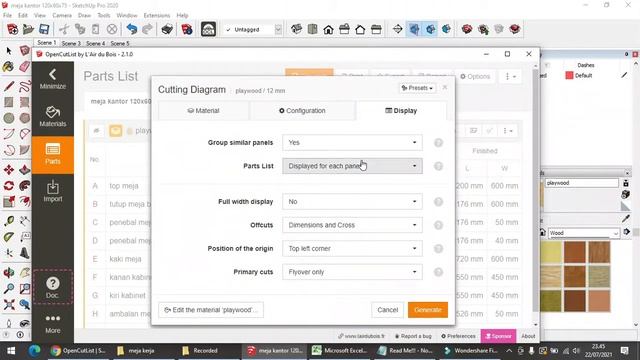Click the Generate button

pos(428,310)
